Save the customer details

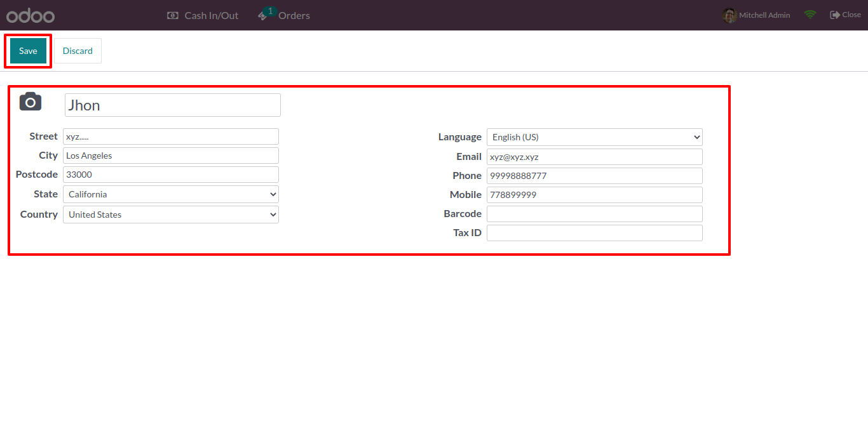point(28,51)
